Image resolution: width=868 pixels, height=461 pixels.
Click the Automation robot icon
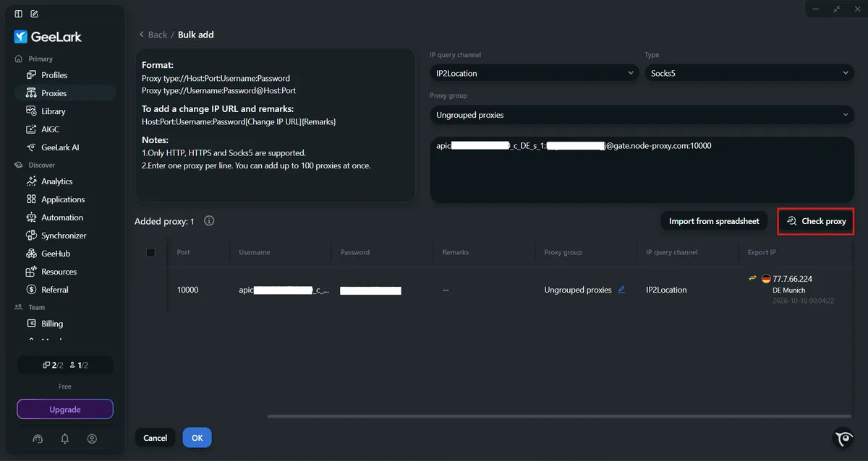31,217
